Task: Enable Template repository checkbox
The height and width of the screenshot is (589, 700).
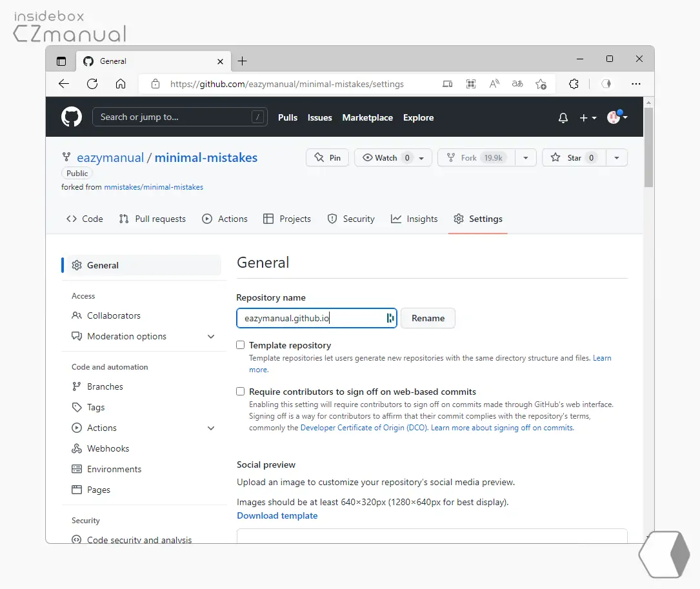Action: 240,344
